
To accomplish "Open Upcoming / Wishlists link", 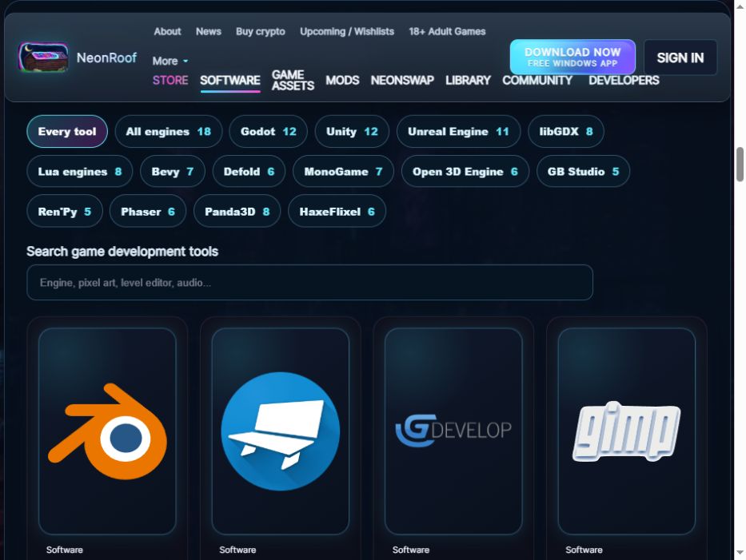I will [347, 31].
